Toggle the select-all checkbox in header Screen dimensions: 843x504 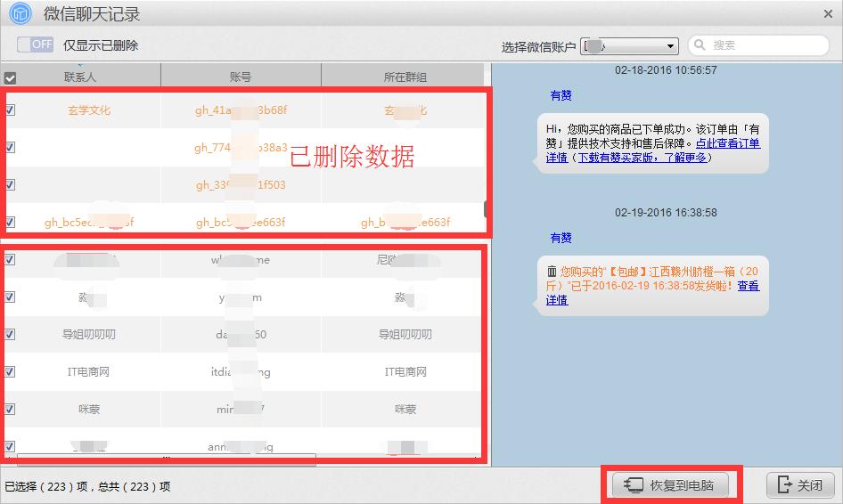[x=10, y=77]
